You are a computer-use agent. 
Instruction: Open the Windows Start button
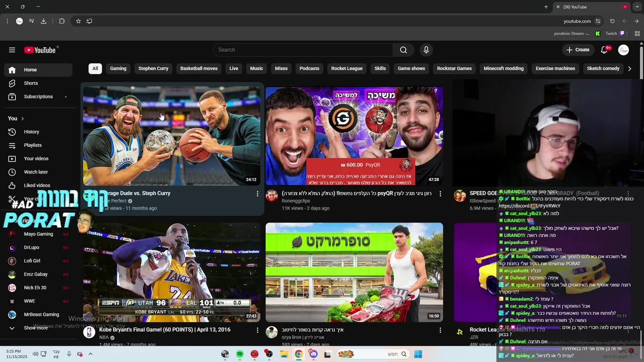click(418, 354)
